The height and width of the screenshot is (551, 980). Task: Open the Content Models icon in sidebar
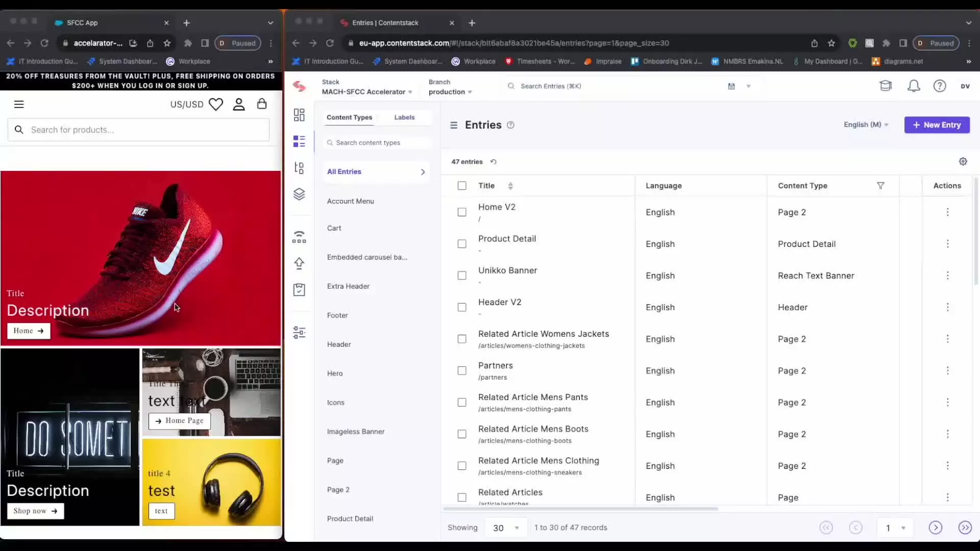[x=299, y=168]
